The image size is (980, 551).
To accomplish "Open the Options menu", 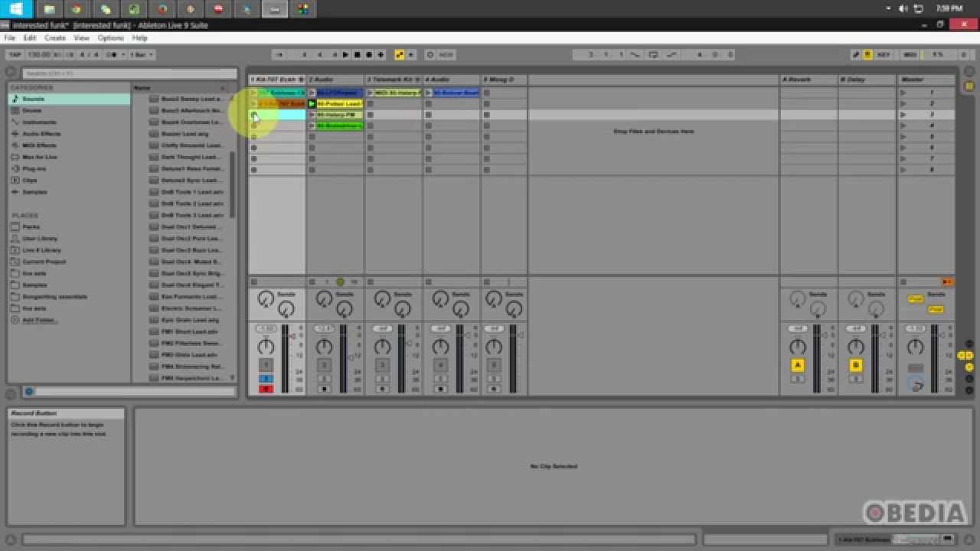I will click(110, 37).
